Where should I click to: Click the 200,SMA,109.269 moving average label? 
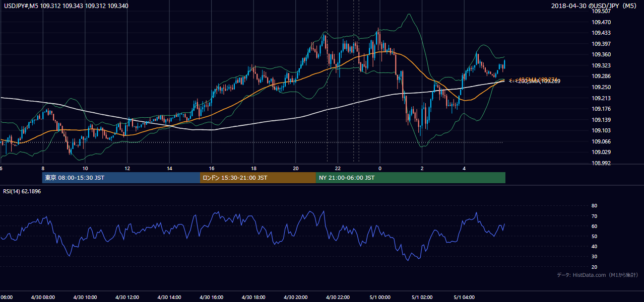click(x=537, y=81)
